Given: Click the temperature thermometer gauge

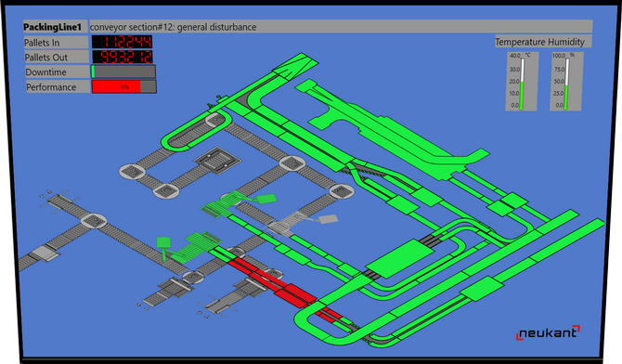Looking at the screenshot, I should tap(522, 82).
